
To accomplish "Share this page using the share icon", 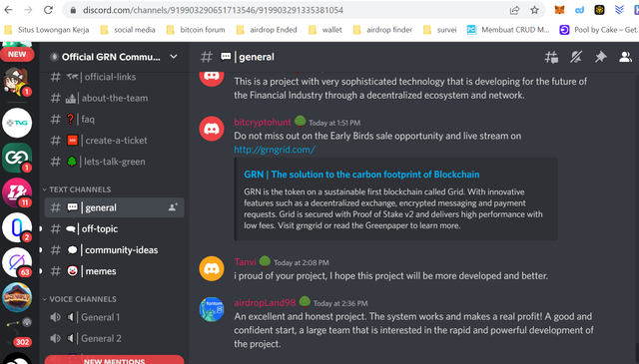I will pyautogui.click(x=515, y=10).
